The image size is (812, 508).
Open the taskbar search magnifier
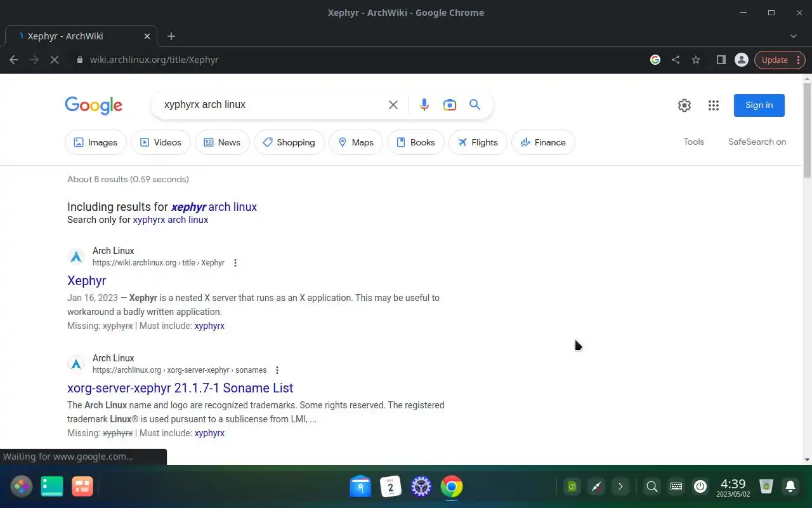pyautogui.click(x=652, y=486)
